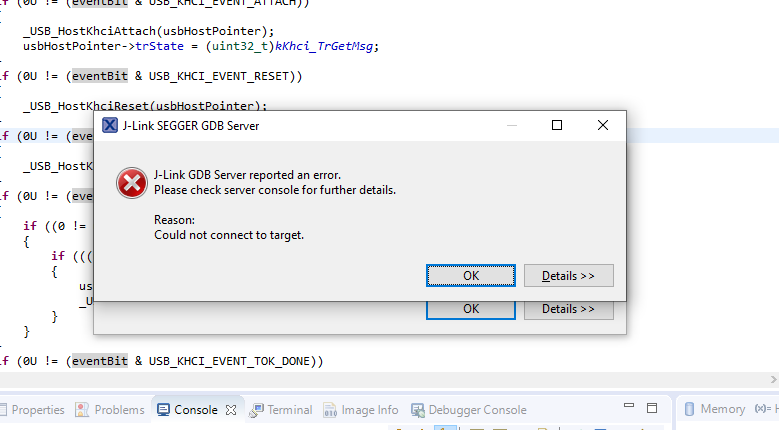This screenshot has height=430, width=779.
Task: Click the _USB_HostKhciAttach(usbHostPointer) code line
Action: pyautogui.click(x=149, y=31)
